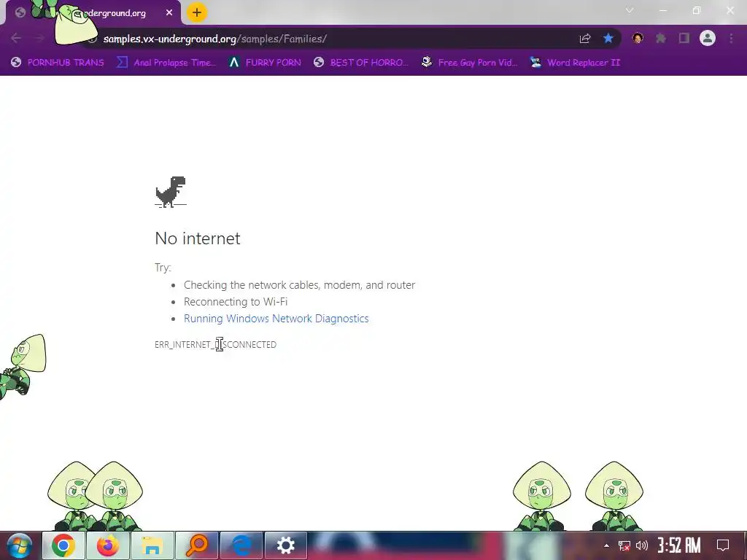Open the BEST OF HORRO... bookmark
Screen dimensions: 747x560
(x=360, y=63)
